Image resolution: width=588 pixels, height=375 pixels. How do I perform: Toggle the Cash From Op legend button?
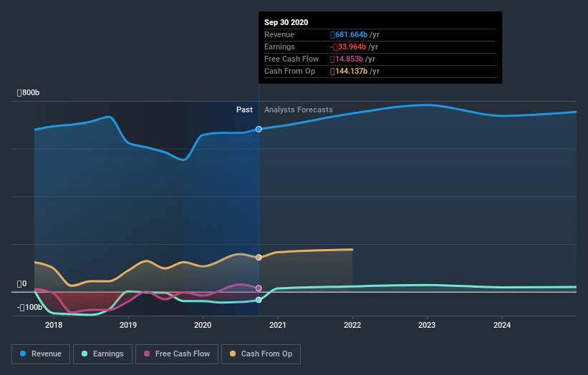click(x=261, y=354)
